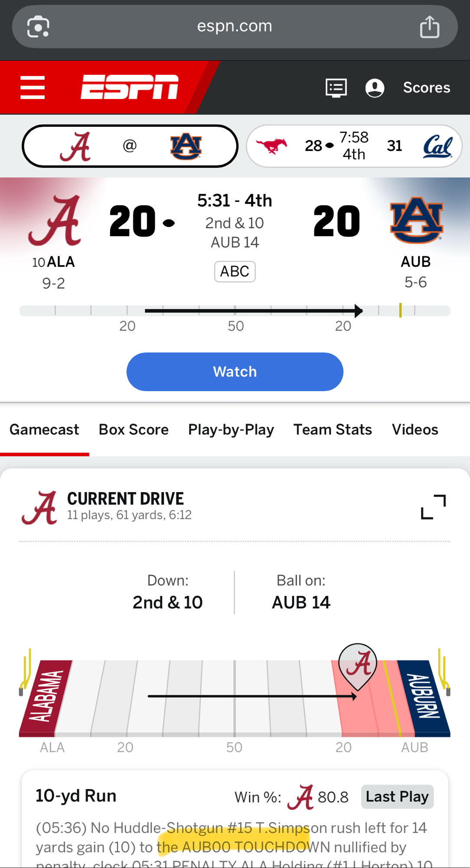Tap the Alabama logo in the scoreboard
The width and height of the screenshot is (470, 868).
[55, 220]
